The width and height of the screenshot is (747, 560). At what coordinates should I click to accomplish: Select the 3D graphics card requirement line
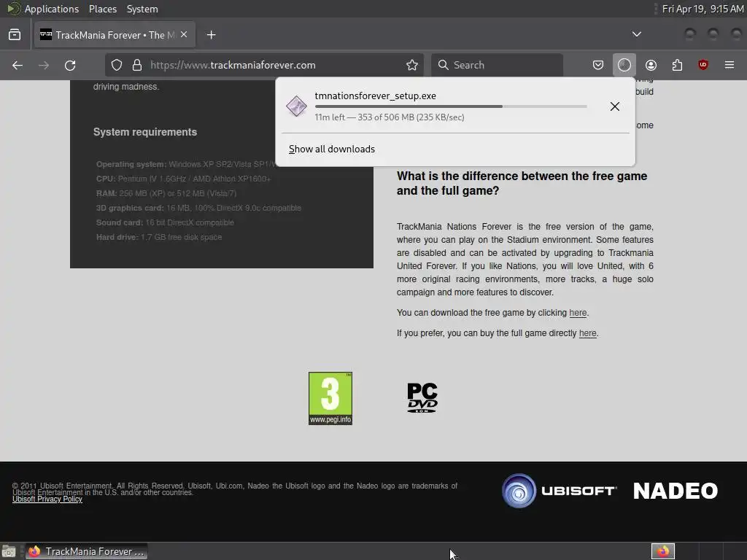coord(198,208)
